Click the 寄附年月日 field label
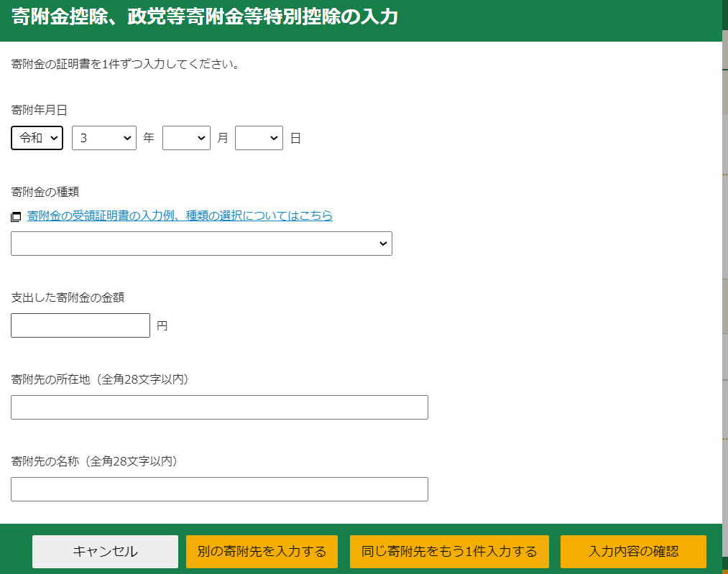 pos(39,110)
